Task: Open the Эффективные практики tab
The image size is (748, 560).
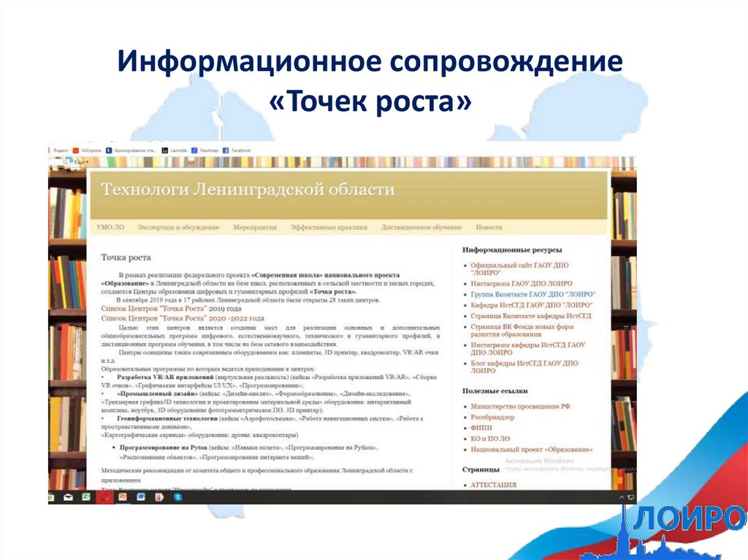Action: coord(329,227)
